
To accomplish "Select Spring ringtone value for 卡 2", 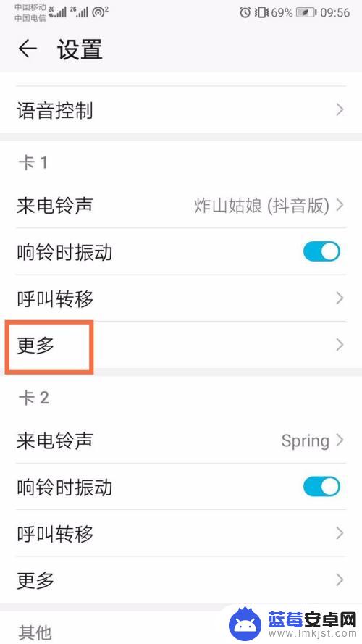I will click(306, 441).
